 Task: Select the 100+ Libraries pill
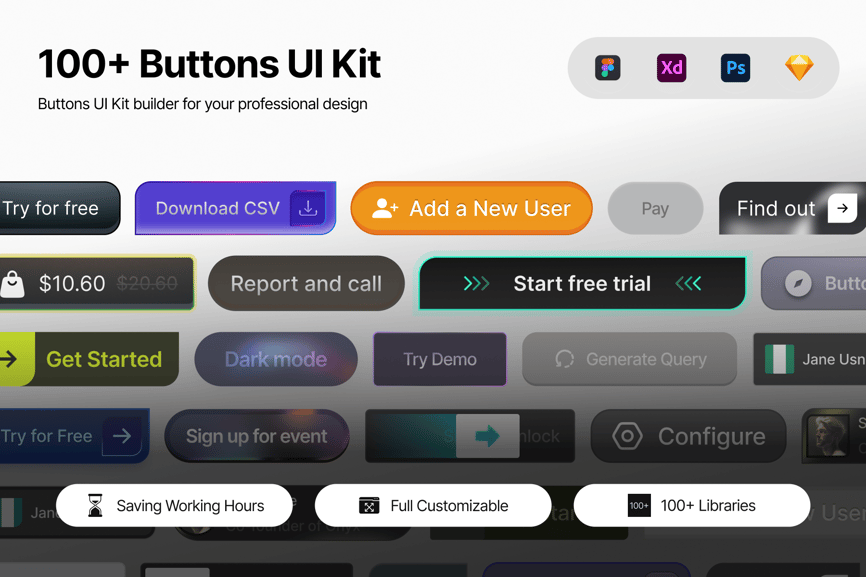click(692, 505)
